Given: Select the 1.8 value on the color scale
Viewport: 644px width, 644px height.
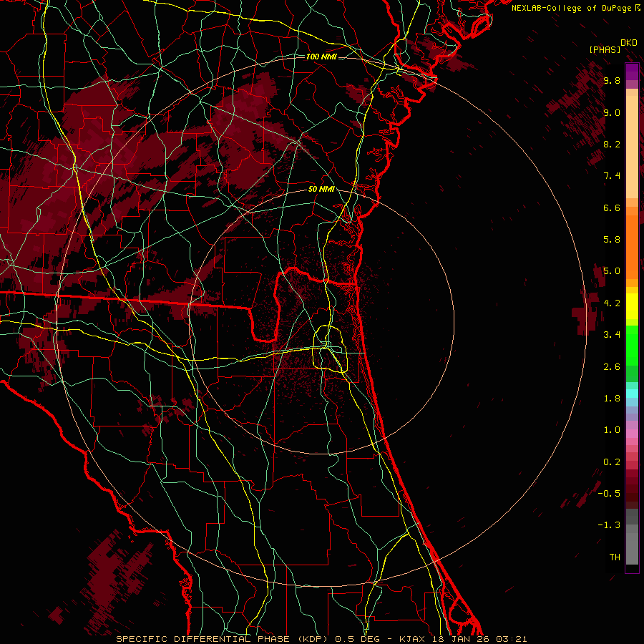Looking at the screenshot, I should click(612, 399).
